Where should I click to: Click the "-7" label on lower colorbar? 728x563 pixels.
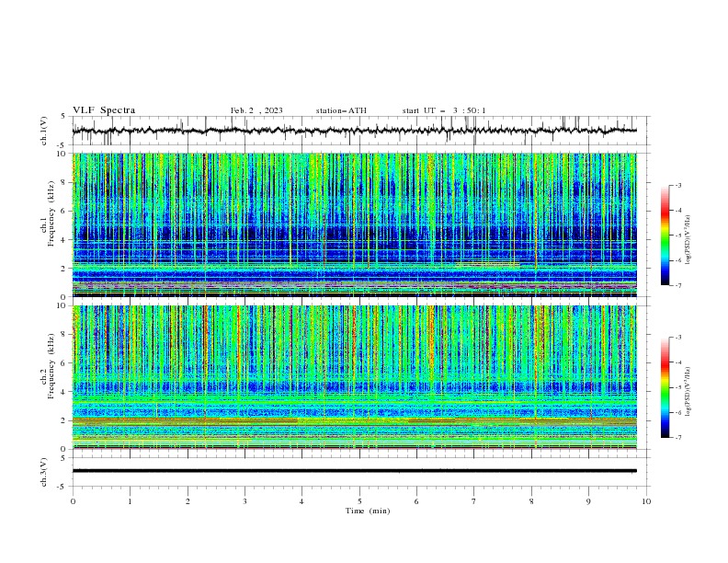(677, 438)
